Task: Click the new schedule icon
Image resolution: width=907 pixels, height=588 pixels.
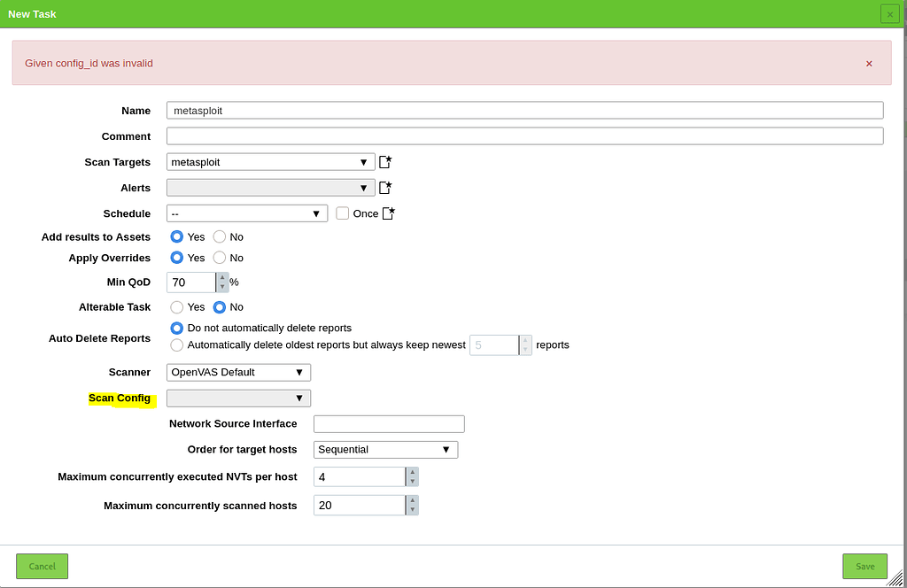Action: (x=389, y=213)
